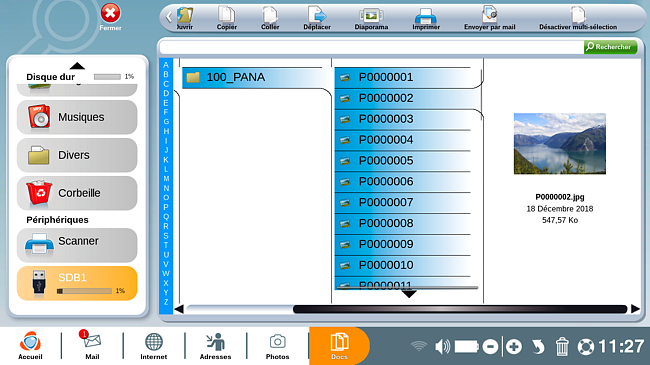Viewport: 650px width, 365px height.
Task: Switch to the Internet tab
Action: point(153,346)
